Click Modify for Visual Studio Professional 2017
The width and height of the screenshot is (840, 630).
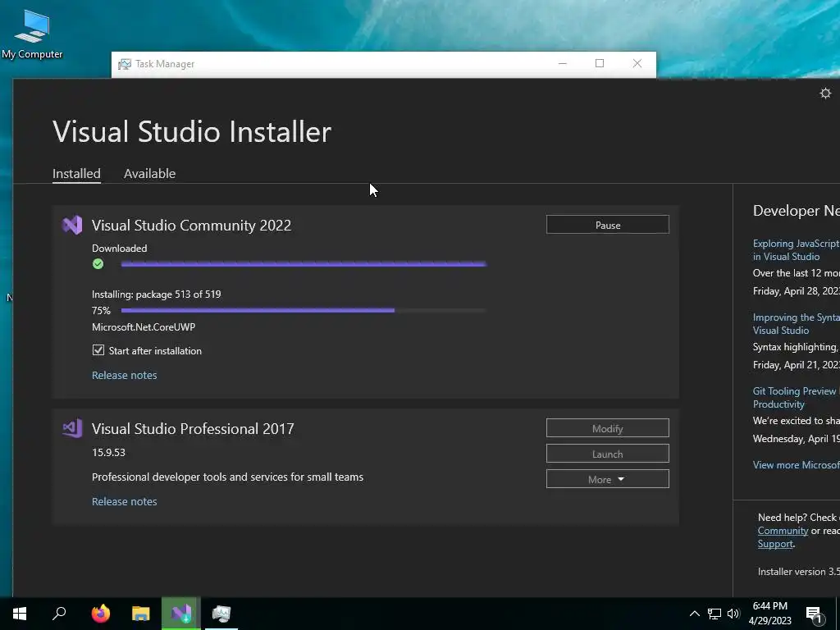608,428
